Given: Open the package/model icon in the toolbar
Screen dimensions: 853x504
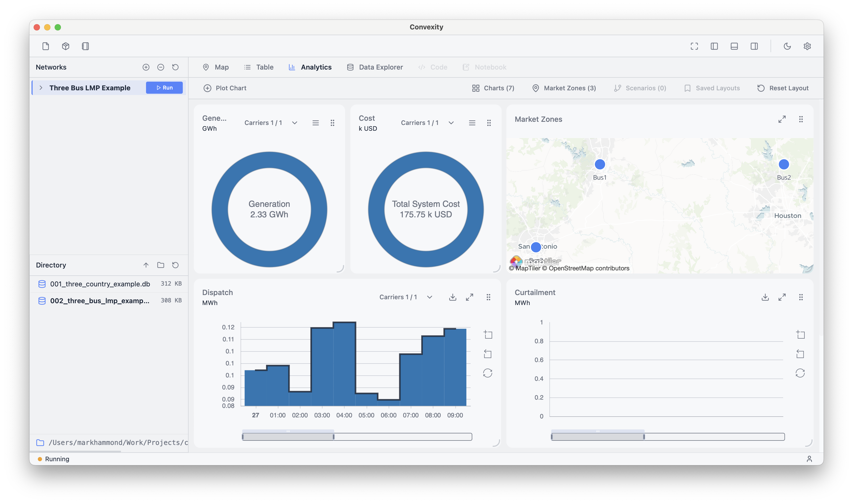Looking at the screenshot, I should coord(65,46).
